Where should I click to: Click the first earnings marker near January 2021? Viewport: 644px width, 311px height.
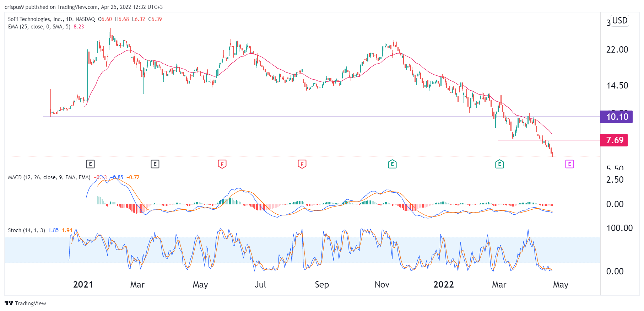(90, 164)
